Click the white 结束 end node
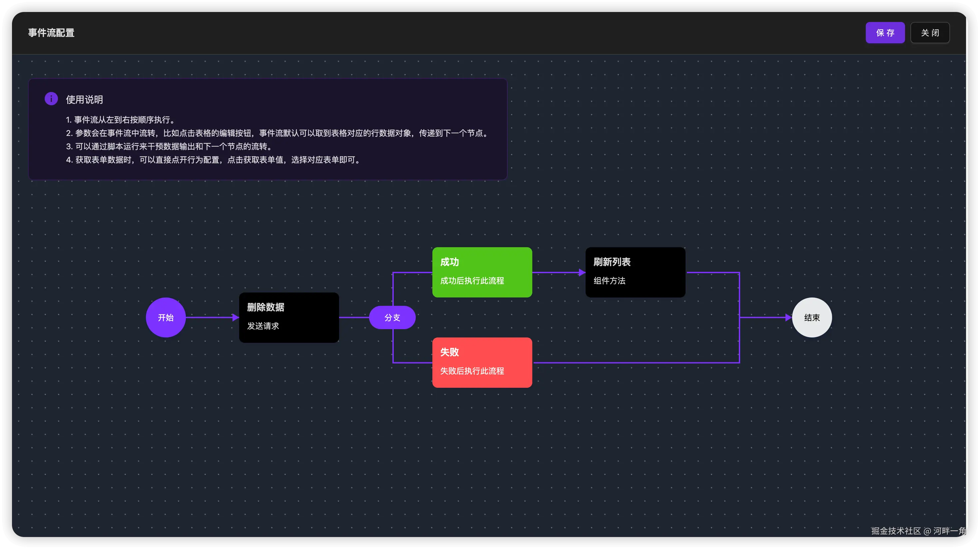The image size is (980, 549). (x=811, y=317)
